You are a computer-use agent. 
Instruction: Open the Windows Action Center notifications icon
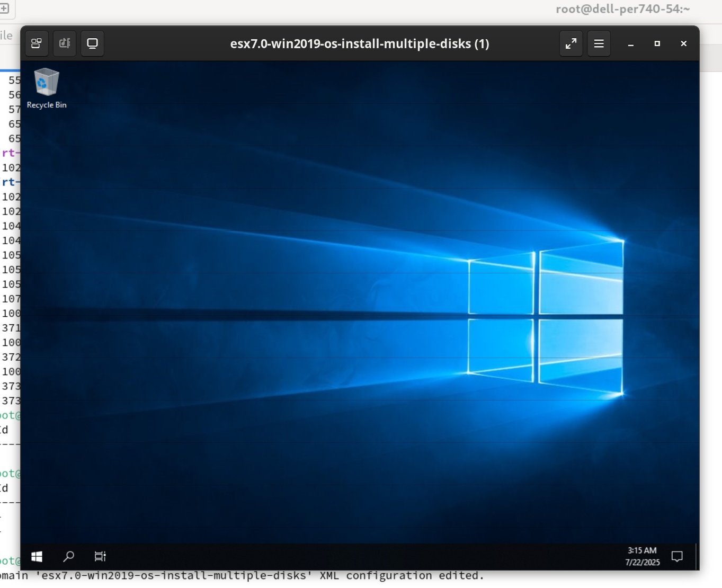pyautogui.click(x=677, y=557)
